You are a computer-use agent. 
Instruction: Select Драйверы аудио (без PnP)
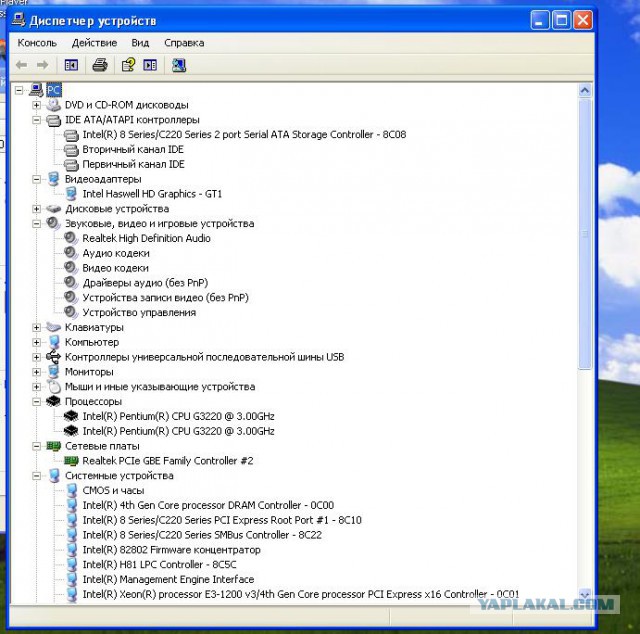(x=145, y=283)
